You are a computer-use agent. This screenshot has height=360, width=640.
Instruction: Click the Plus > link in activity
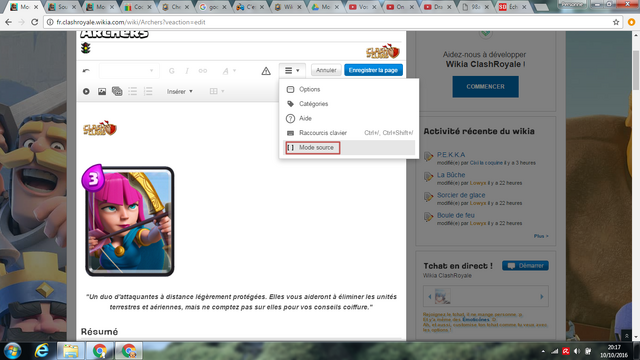click(541, 236)
